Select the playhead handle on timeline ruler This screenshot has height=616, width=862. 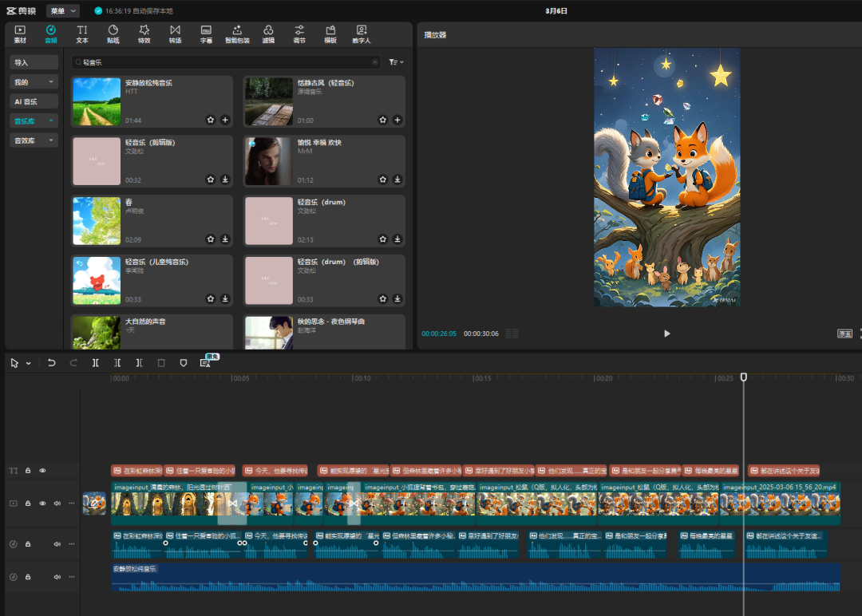[744, 377]
